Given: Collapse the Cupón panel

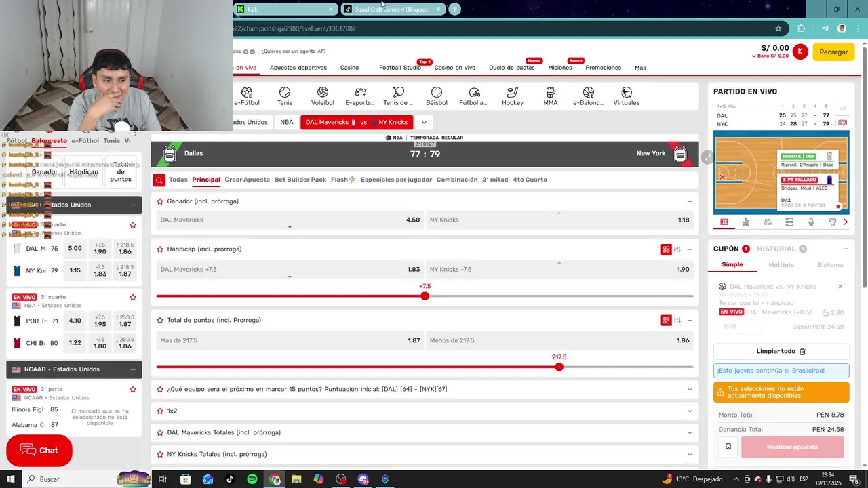Looking at the screenshot, I should point(846,249).
